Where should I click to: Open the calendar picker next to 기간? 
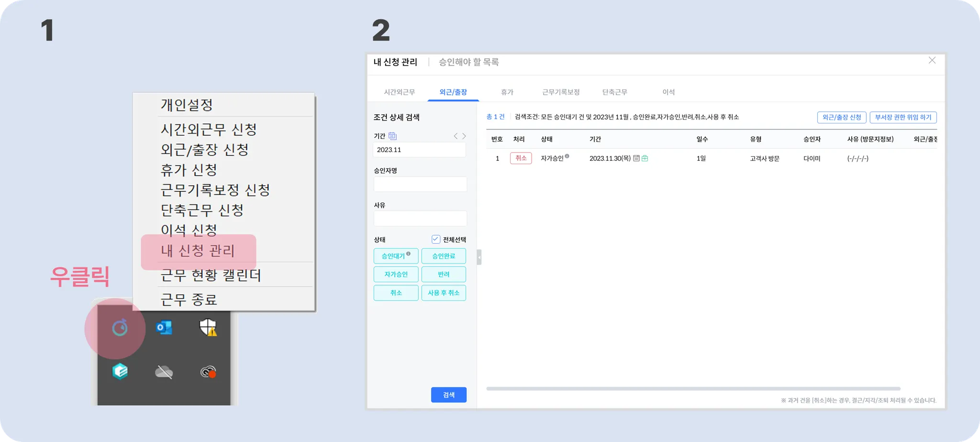(392, 136)
